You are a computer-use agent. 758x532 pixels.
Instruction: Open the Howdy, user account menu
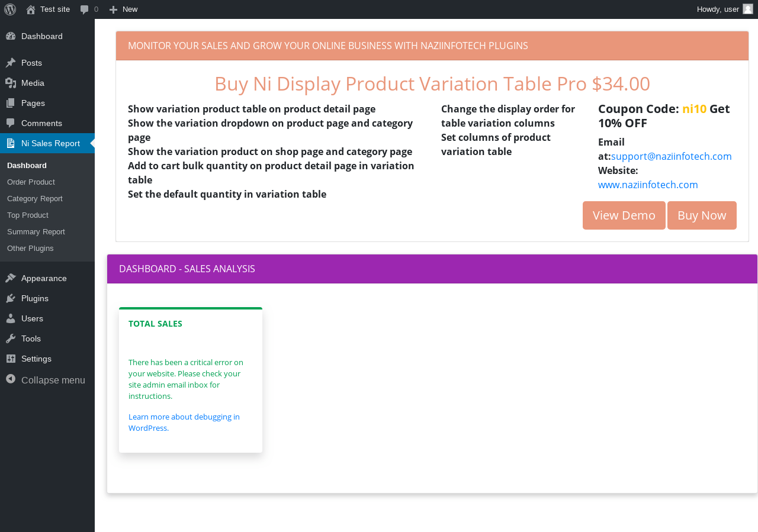click(x=725, y=9)
